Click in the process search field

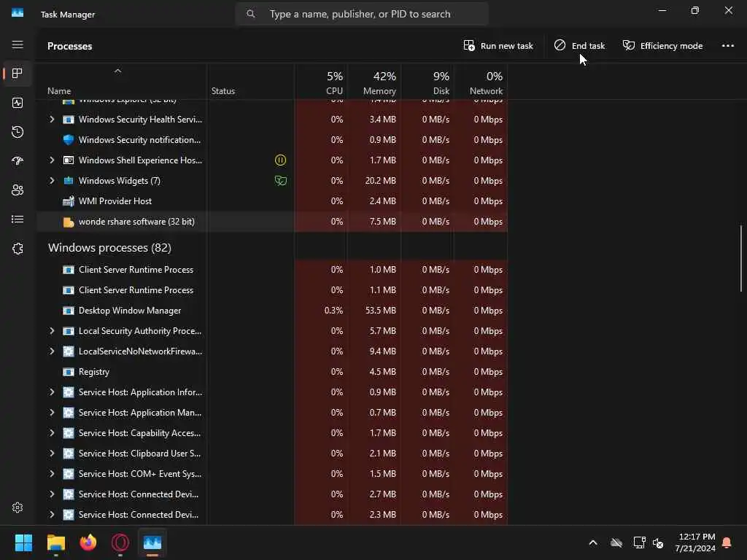(362, 14)
